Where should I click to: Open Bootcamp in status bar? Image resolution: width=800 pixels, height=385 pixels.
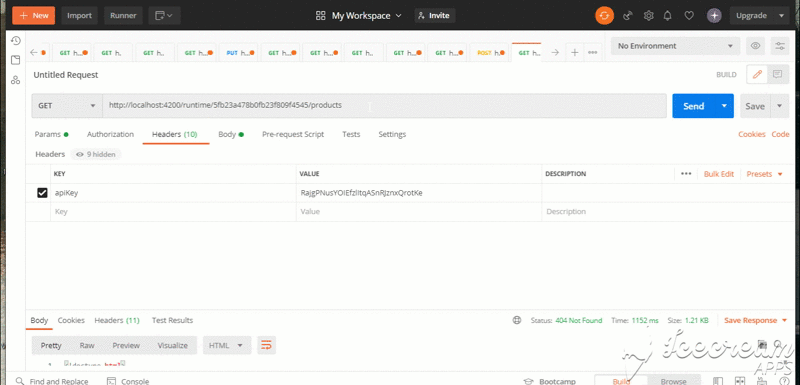(x=550, y=381)
